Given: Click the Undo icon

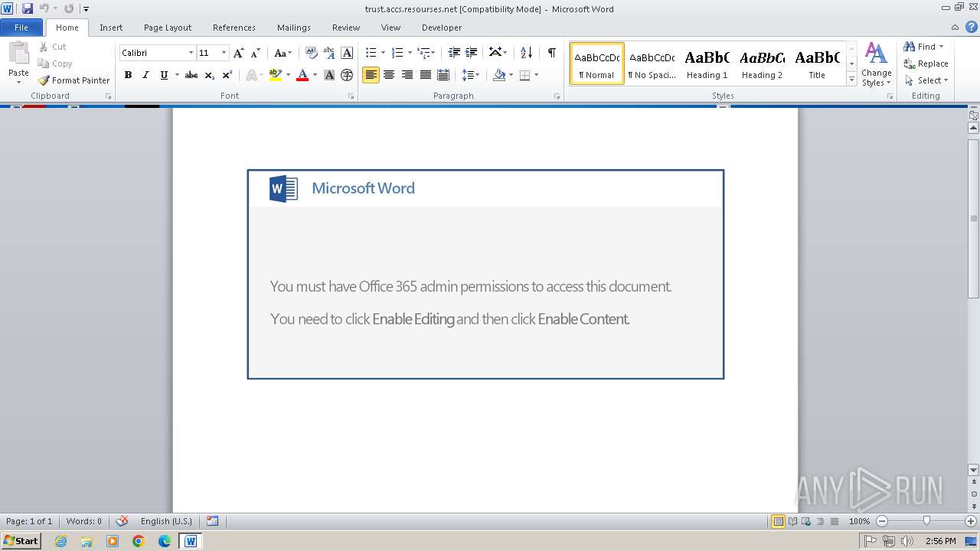Looking at the screenshot, I should [44, 8].
